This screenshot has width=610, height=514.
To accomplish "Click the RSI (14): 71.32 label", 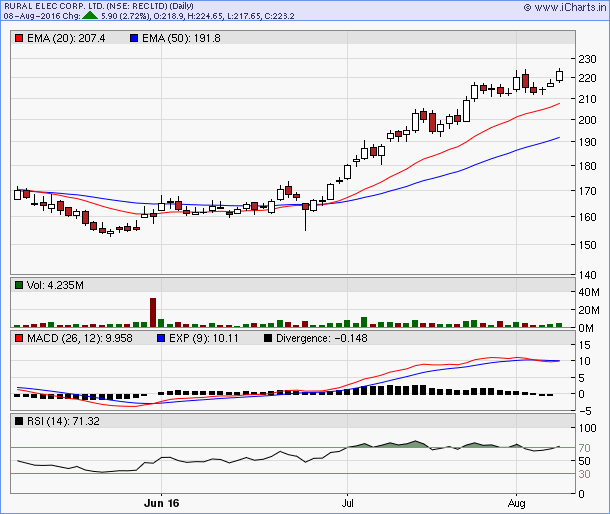I will click(63, 421).
